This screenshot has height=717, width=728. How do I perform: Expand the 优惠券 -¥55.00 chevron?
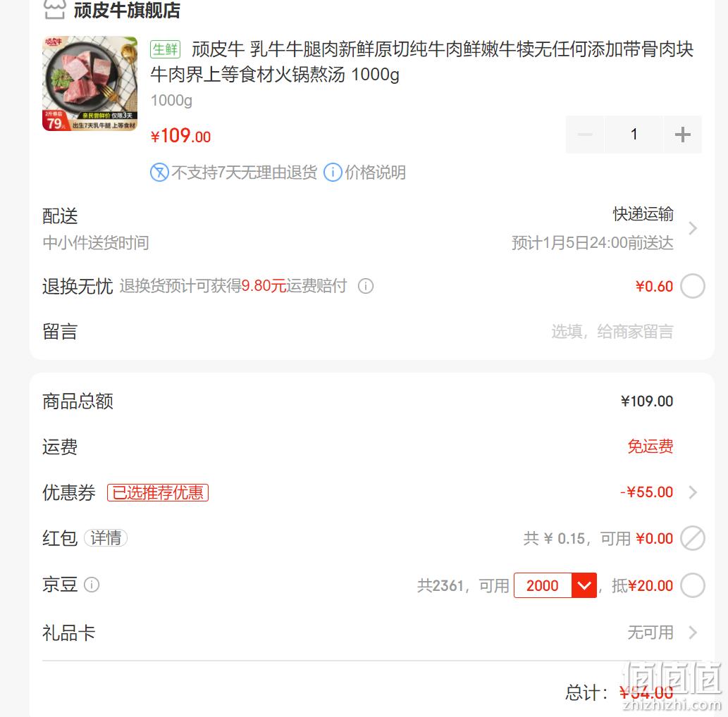693,492
